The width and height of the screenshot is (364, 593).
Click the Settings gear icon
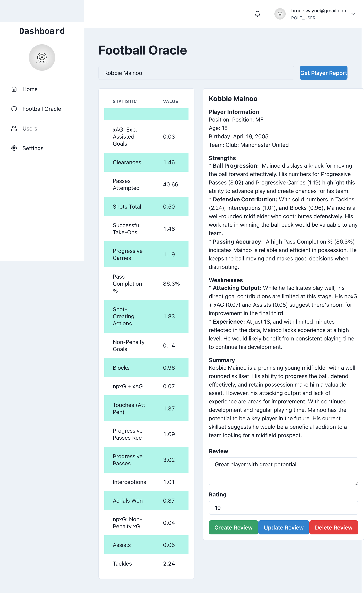pos(14,148)
